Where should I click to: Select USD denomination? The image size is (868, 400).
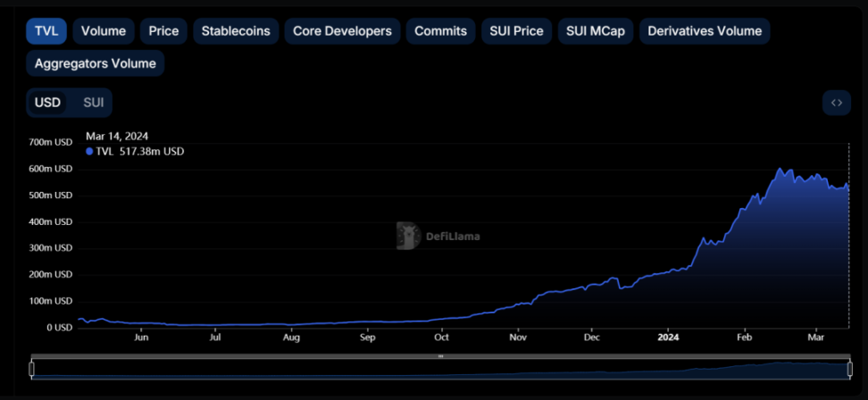point(47,103)
